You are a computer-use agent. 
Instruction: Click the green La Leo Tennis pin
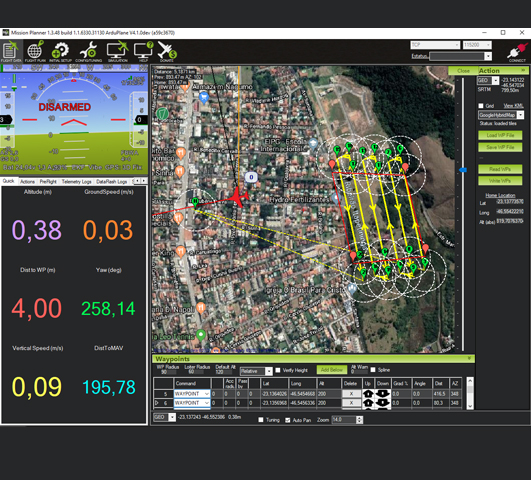pyautogui.click(x=201, y=335)
